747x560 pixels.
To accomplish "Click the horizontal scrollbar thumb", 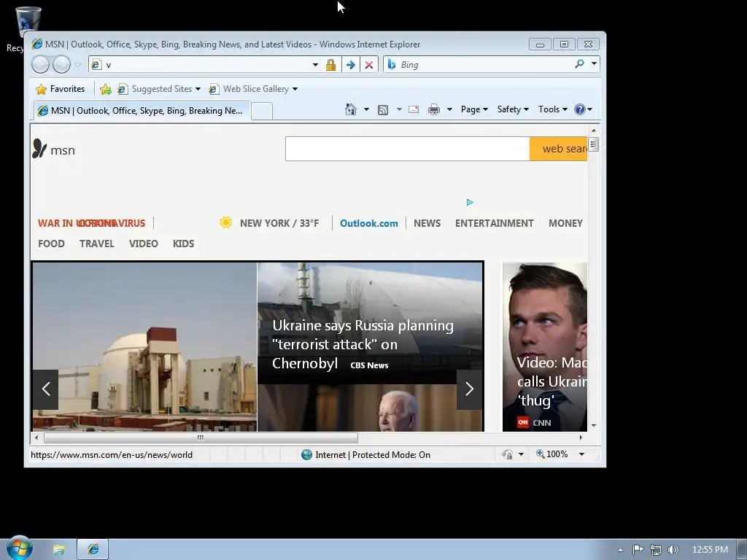I will coord(201,437).
